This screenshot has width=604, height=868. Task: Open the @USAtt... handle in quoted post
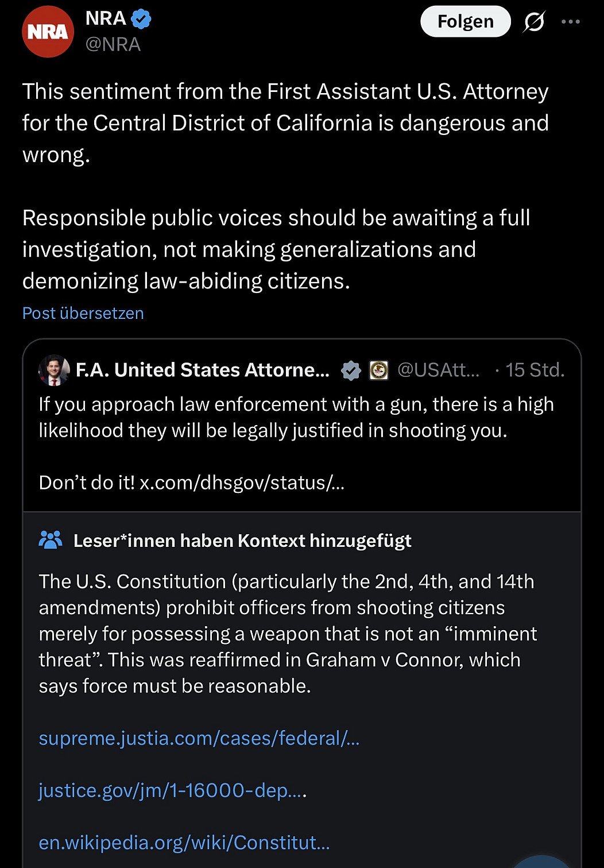click(x=438, y=370)
